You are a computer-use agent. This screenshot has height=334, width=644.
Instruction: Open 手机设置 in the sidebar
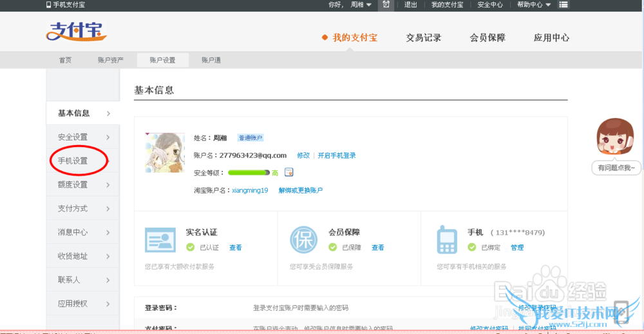point(73,161)
